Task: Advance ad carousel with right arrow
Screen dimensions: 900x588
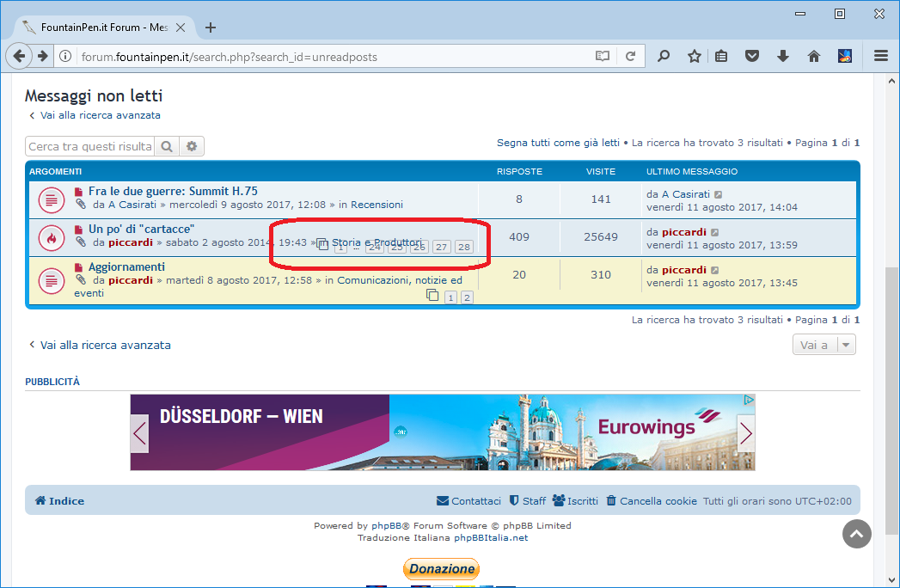Action: pyautogui.click(x=745, y=433)
